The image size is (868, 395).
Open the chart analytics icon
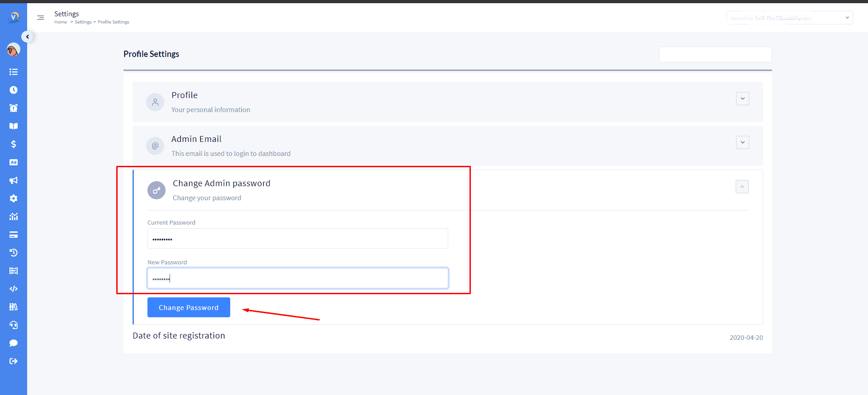(14, 216)
